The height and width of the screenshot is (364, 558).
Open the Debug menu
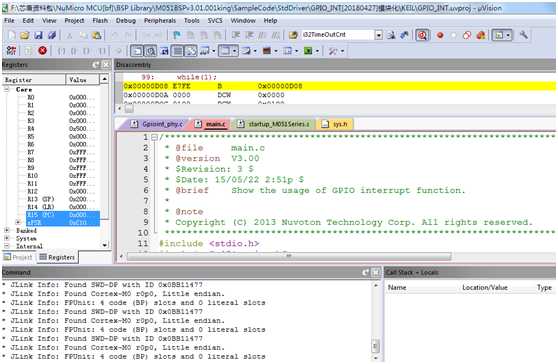coord(126,21)
